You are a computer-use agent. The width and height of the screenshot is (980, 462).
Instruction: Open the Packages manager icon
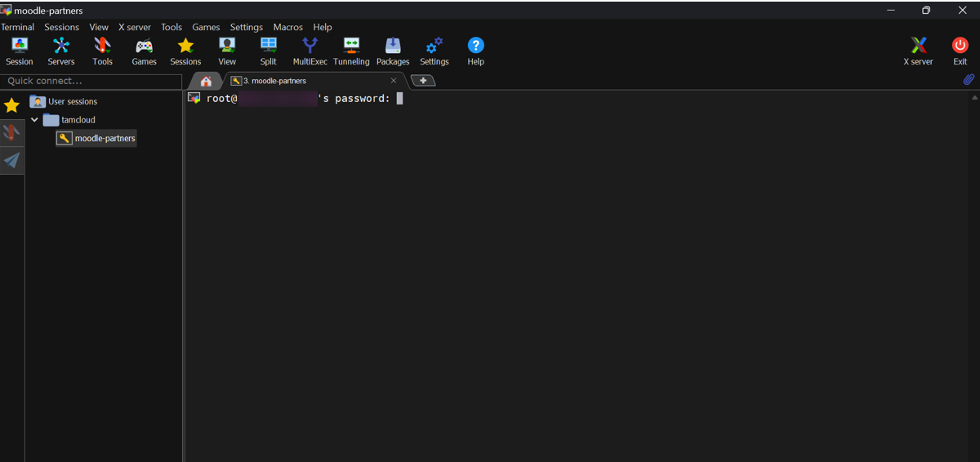tap(393, 51)
